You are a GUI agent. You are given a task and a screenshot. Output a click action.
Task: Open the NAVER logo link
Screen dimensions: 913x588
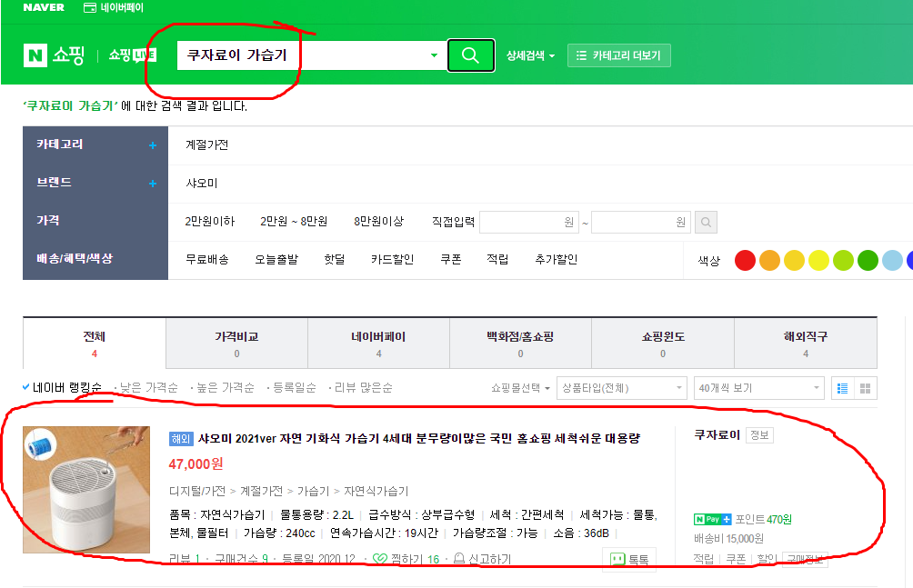click(x=44, y=7)
